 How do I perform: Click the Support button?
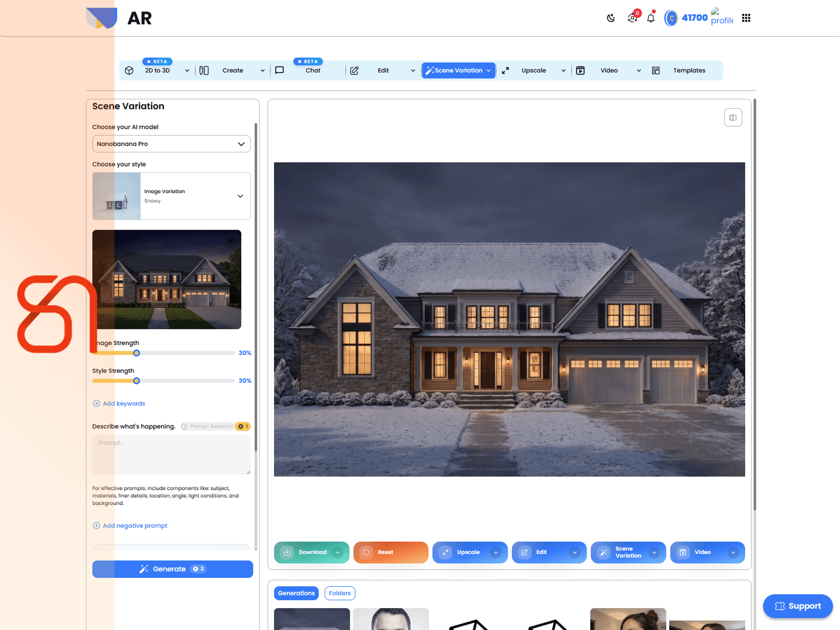(x=798, y=606)
